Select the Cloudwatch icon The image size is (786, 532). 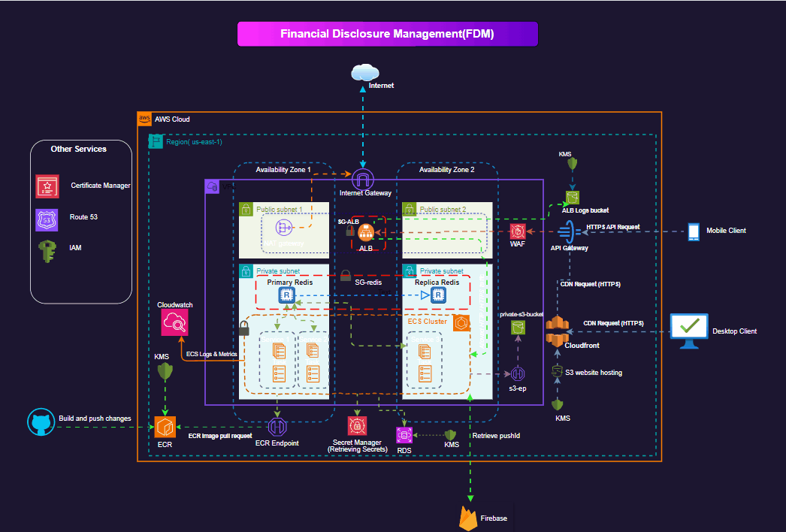tap(174, 322)
